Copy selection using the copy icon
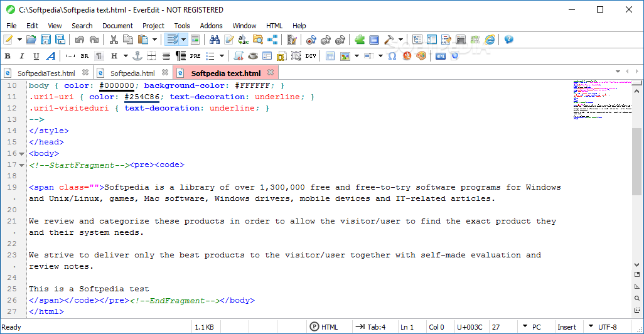Image resolution: width=644 pixels, height=334 pixels. (128, 40)
